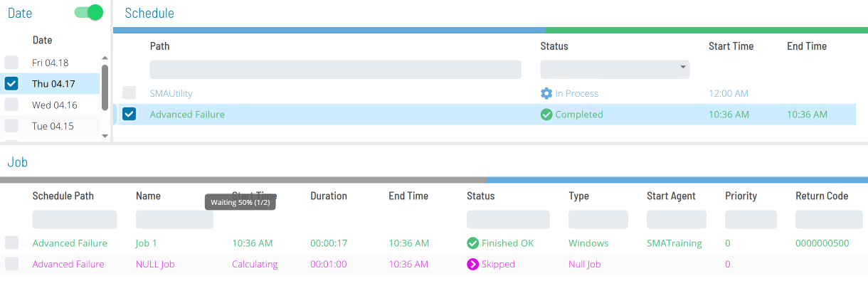Viewport: 868px width, 281px height.
Task: Tick the Job 1 row checkbox
Action: [11, 243]
